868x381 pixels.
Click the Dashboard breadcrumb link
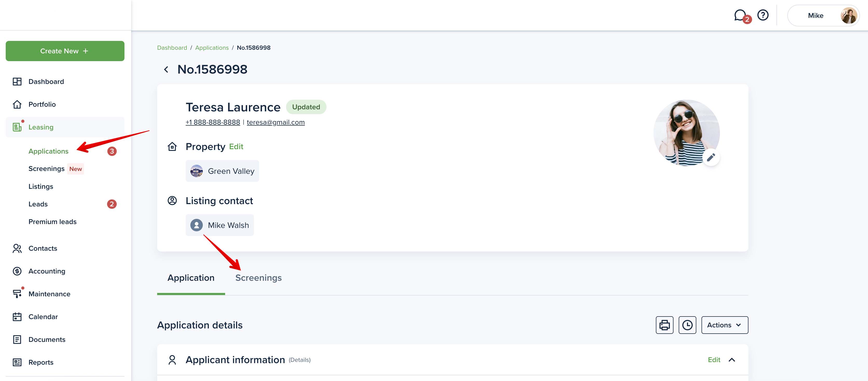172,47
